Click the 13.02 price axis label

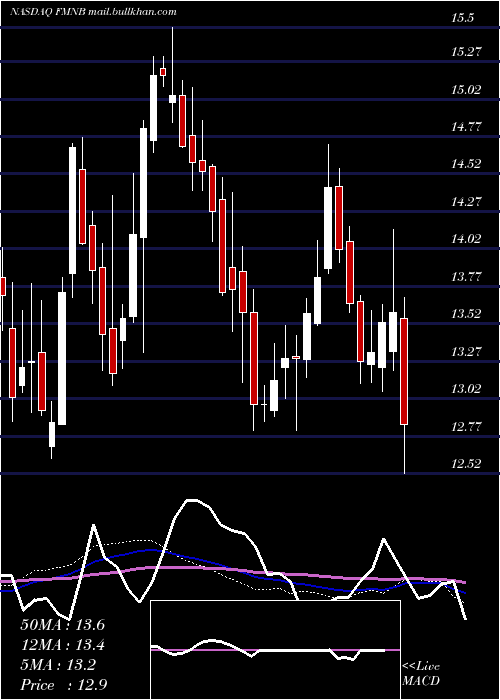(x=466, y=389)
